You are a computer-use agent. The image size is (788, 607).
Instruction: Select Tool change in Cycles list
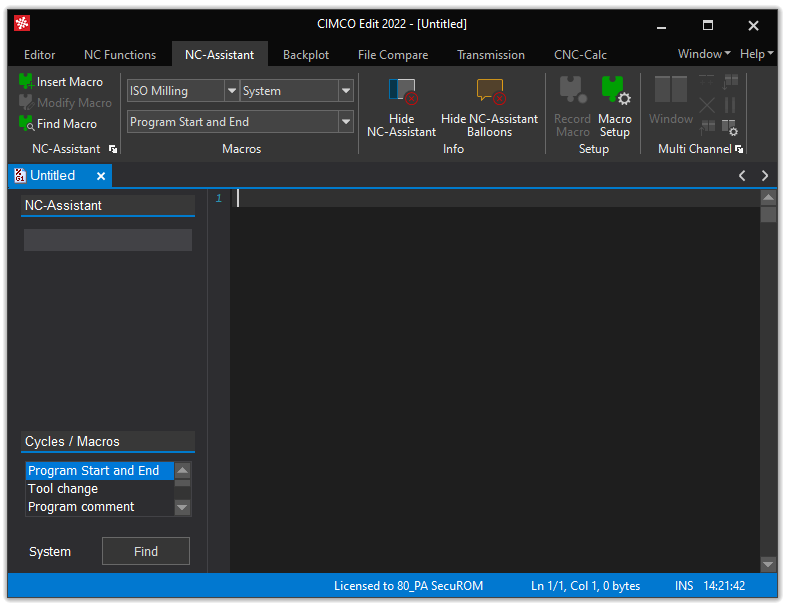[x=100, y=488]
